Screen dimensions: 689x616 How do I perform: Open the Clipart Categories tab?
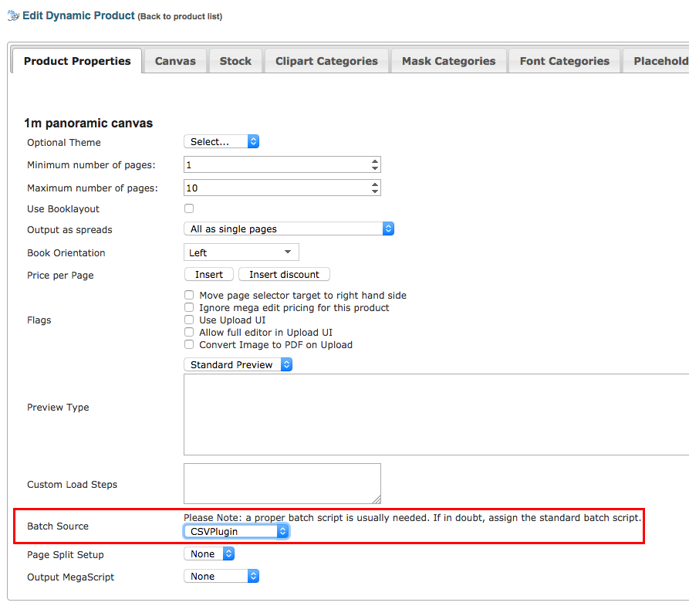326,61
